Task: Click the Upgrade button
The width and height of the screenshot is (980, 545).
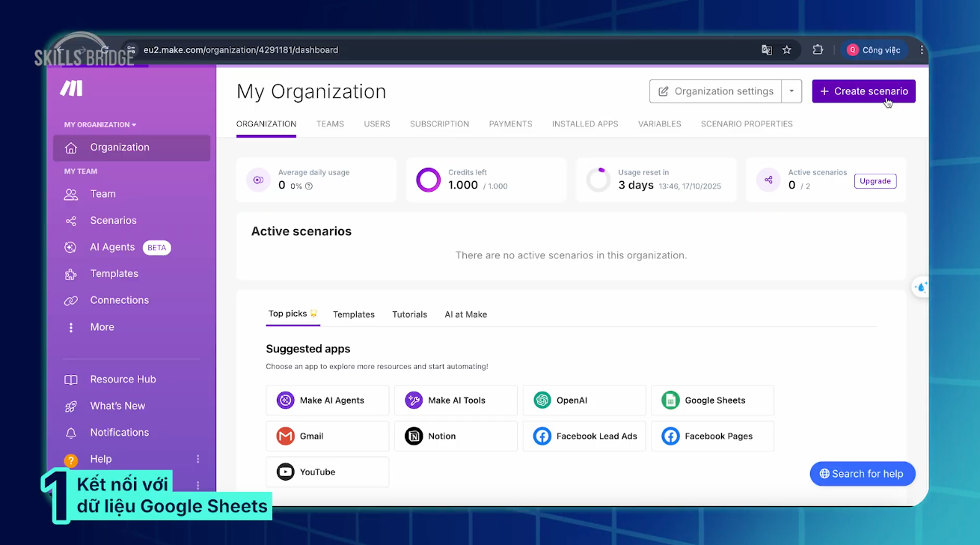Action: (x=875, y=181)
